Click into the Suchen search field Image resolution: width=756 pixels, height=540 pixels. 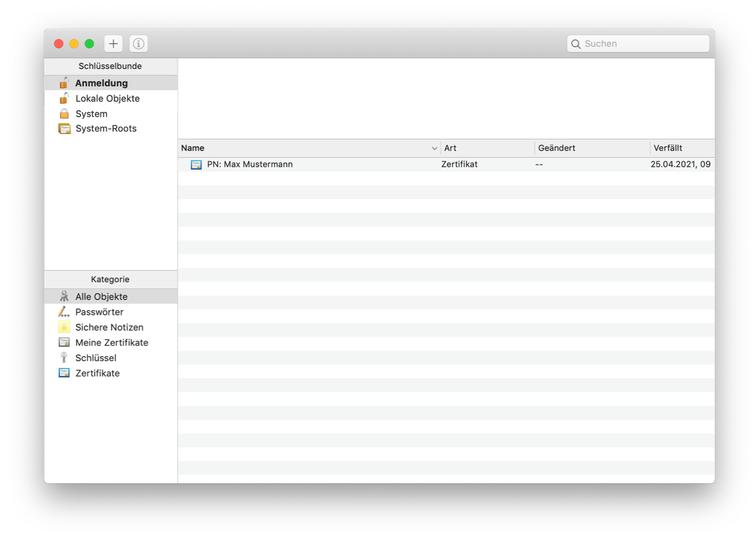pos(643,44)
